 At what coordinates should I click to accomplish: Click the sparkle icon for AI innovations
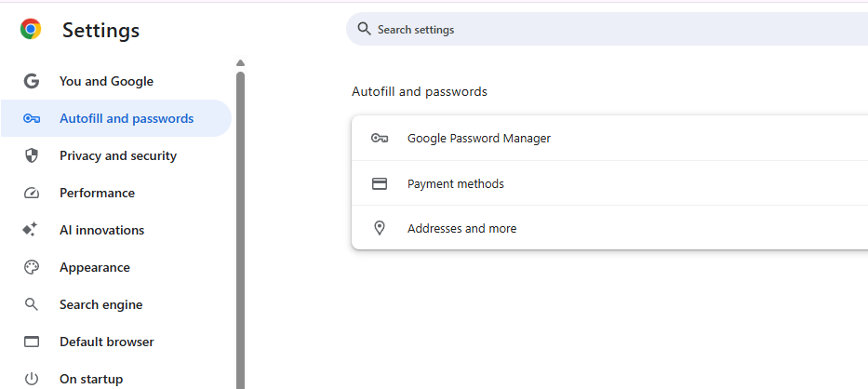pyautogui.click(x=32, y=230)
